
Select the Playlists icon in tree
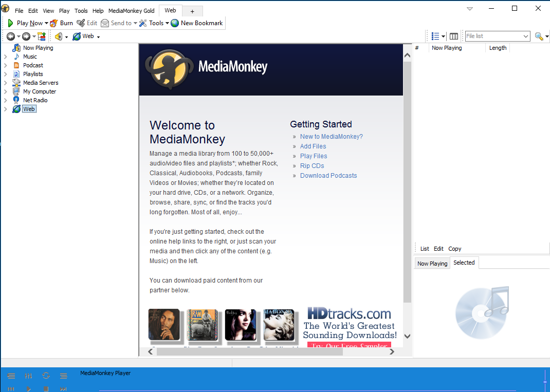(x=16, y=74)
